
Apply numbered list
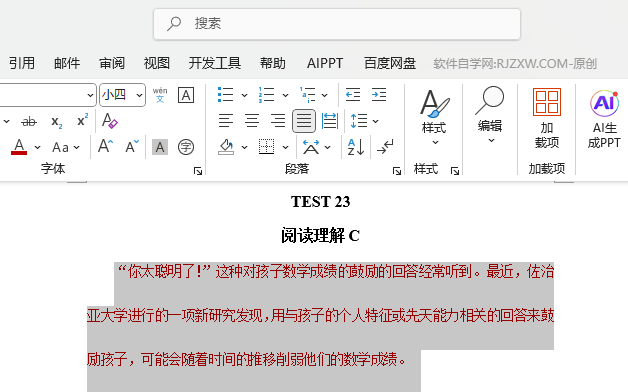point(266,95)
